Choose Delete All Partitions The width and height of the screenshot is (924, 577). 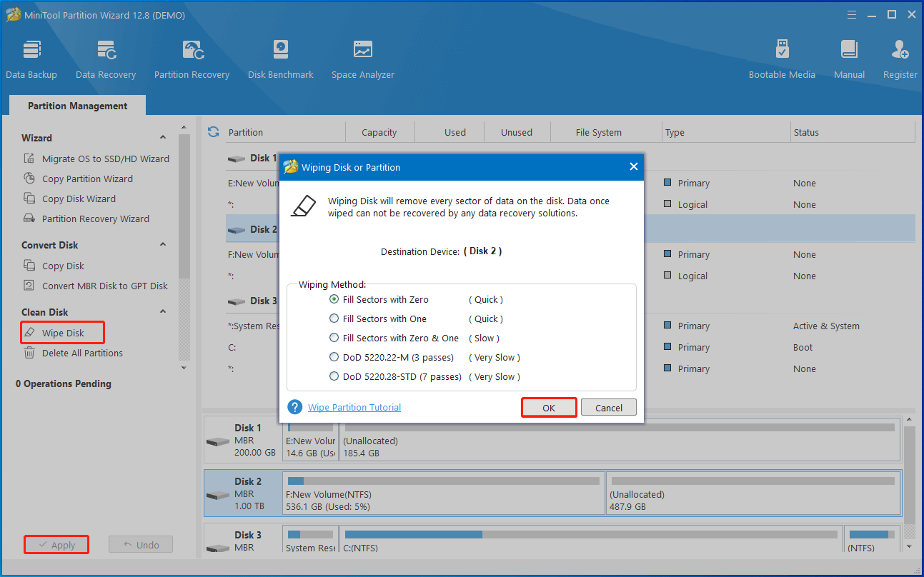pos(73,353)
